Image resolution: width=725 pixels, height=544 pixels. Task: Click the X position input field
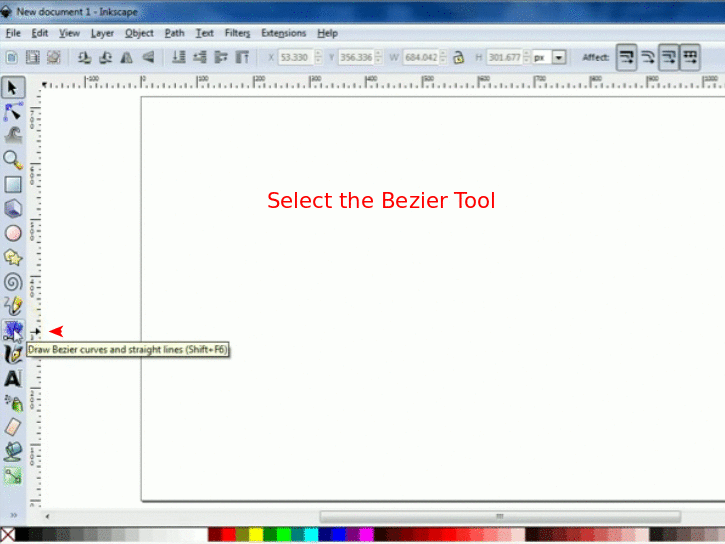tap(295, 57)
